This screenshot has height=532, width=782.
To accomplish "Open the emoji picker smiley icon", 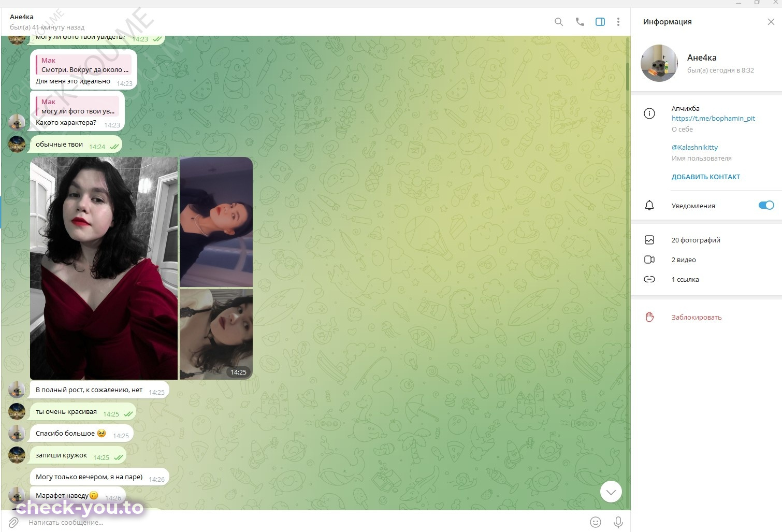I will tap(596, 522).
